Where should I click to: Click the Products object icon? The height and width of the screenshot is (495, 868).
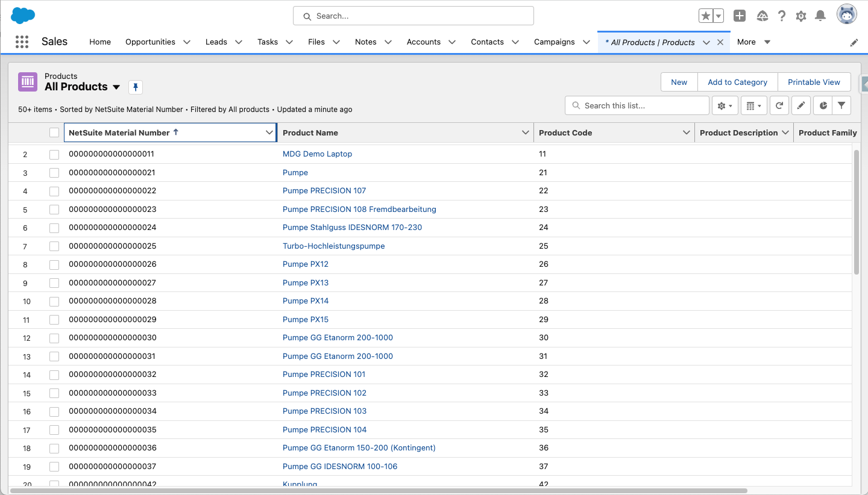[28, 82]
